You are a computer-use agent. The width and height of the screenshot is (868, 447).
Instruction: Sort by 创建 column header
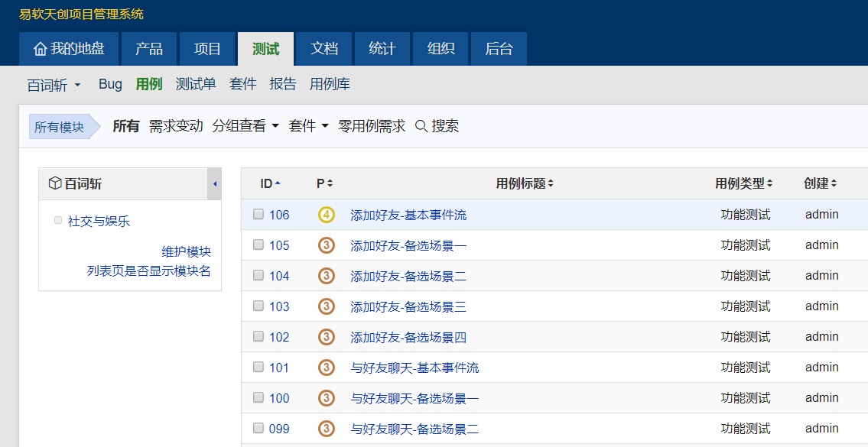click(820, 183)
